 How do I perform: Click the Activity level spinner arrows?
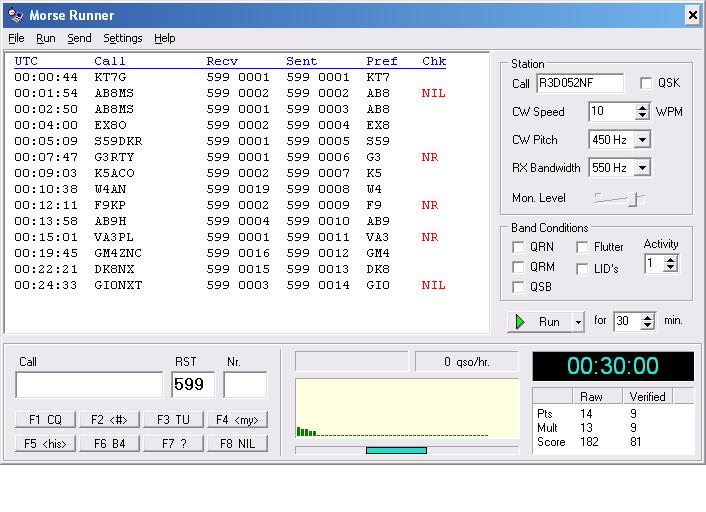click(671, 264)
